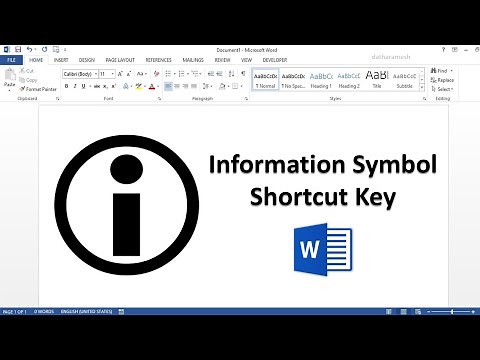
Task: Toggle Italic formatting
Action: [x=75, y=86]
